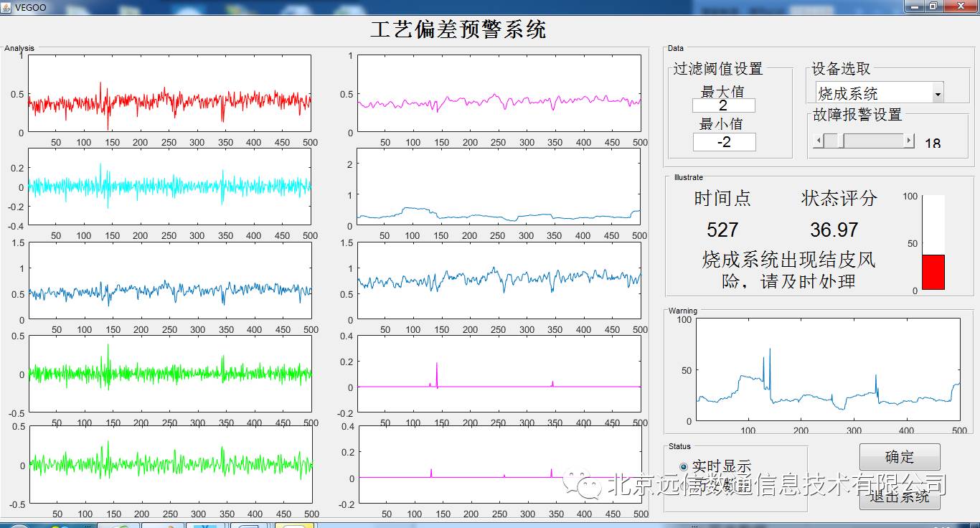This screenshot has width=980, height=528.
Task: Select the second radio button under 实时显示
Action: point(683,485)
